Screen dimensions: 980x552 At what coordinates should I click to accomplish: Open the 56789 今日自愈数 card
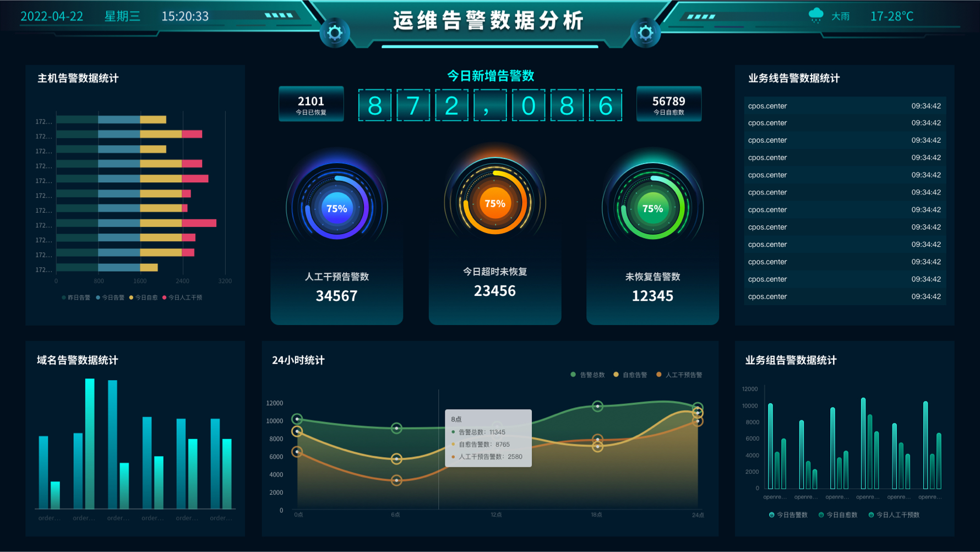click(x=668, y=104)
